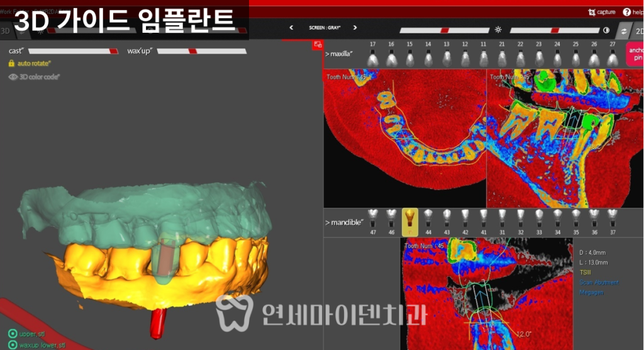Toggle 3D color code visibility

click(x=13, y=77)
